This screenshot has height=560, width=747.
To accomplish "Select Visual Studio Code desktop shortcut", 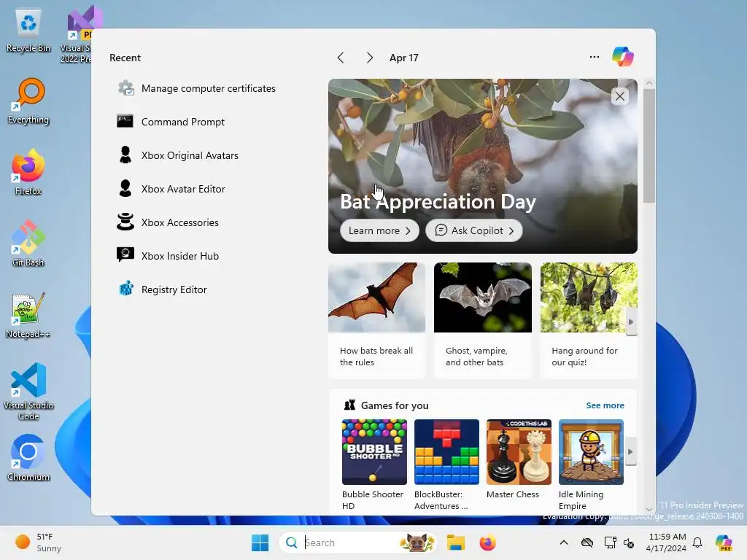I will click(28, 392).
